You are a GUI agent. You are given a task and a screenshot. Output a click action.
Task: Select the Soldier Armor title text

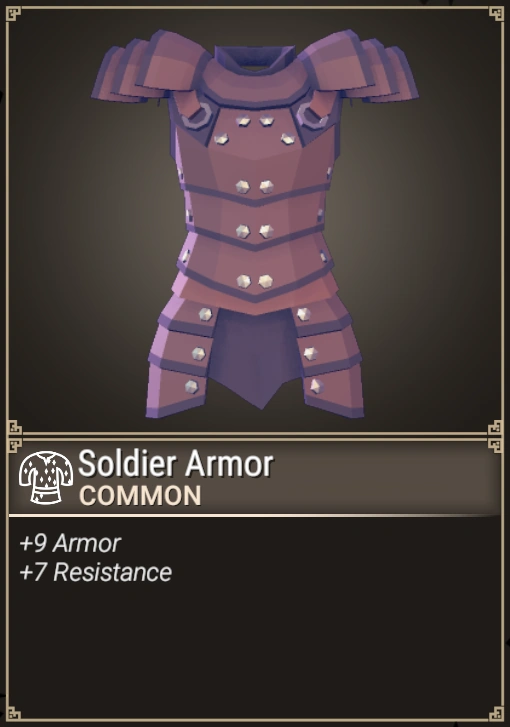coord(176,464)
